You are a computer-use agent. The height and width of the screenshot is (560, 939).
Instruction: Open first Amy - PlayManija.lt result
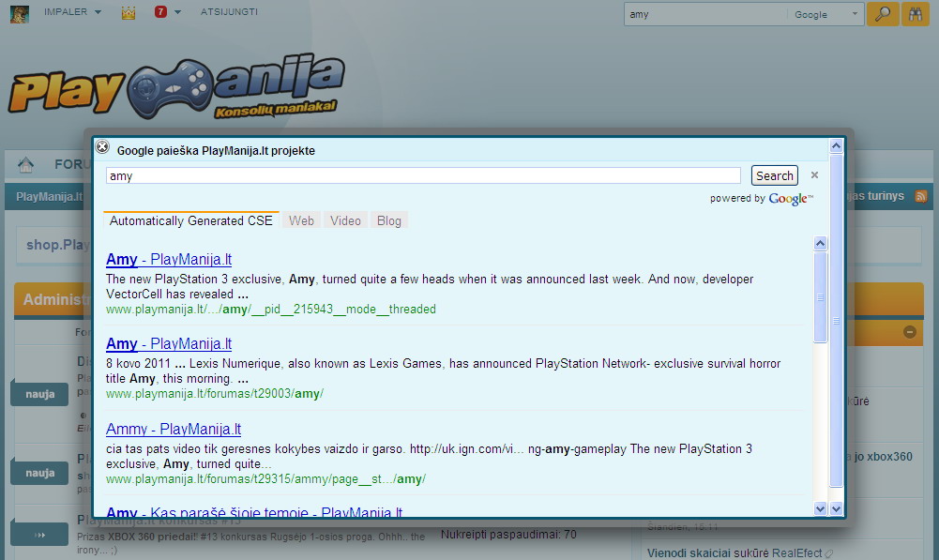click(169, 259)
